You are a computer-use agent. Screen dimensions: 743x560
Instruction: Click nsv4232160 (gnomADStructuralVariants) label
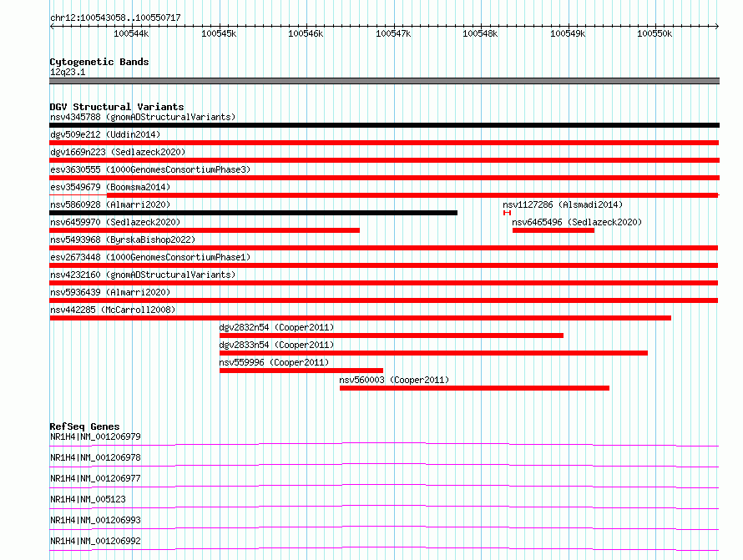pos(143,275)
